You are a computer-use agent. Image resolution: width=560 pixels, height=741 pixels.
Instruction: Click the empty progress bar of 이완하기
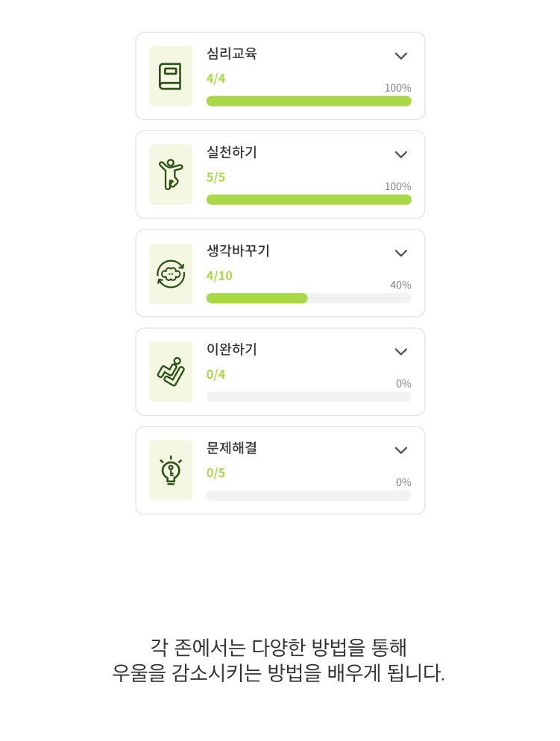click(x=309, y=397)
